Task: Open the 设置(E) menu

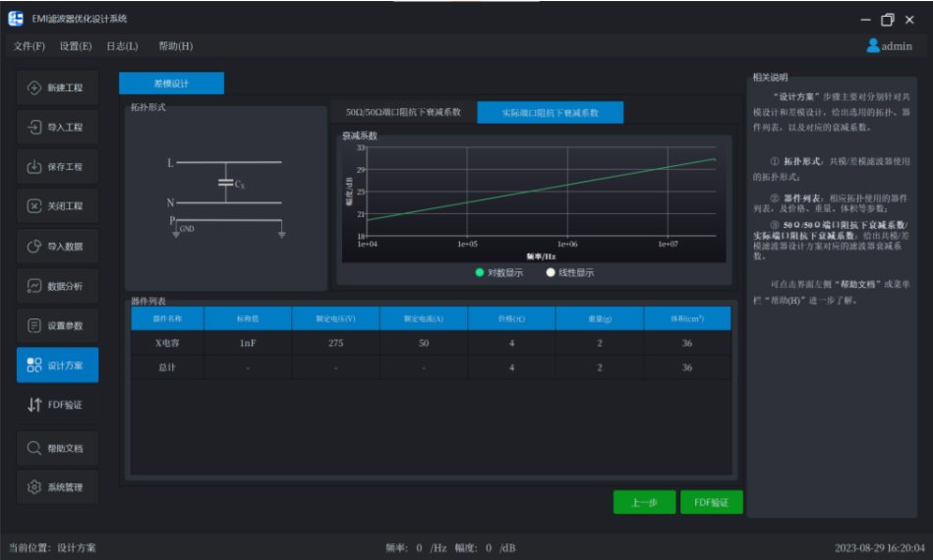Action: coord(76,46)
